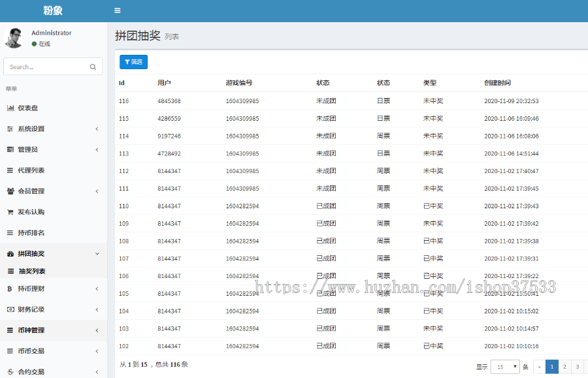Click the 发布认购 cart icon
Image resolution: width=588 pixels, height=378 pixels.
pos(10,212)
